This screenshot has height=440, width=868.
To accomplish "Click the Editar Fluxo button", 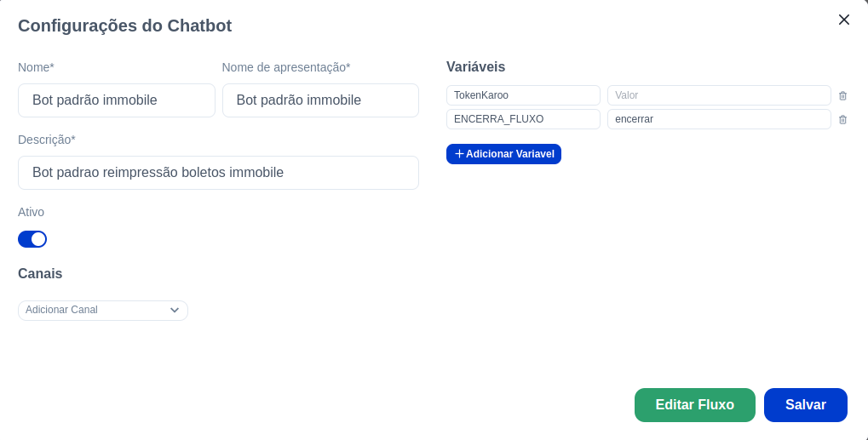I will coord(695,404).
